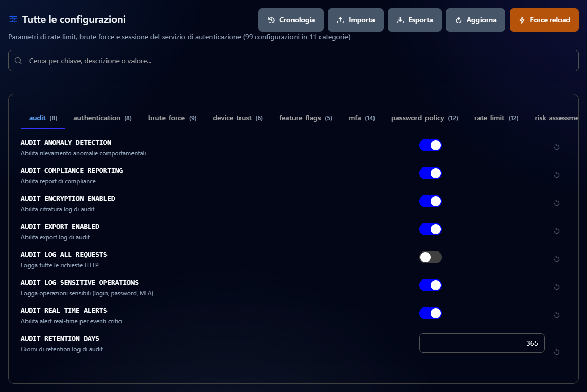Reset AUDIT_ANOMALY_DETECTION with its undo icon
Image resolution: width=587 pixels, height=392 pixels.
(556, 147)
